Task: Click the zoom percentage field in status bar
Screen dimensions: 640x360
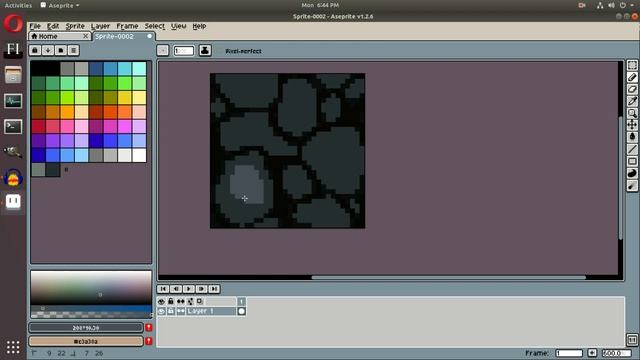Action: [x=616, y=353]
